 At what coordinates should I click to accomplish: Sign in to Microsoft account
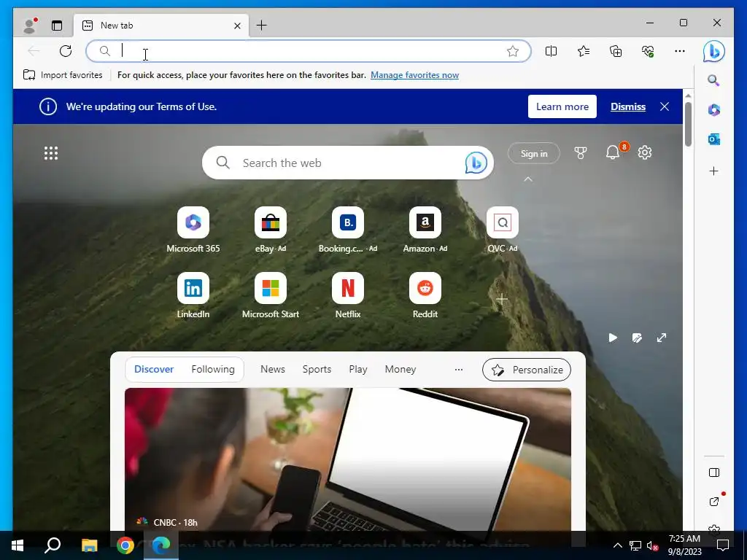534,153
